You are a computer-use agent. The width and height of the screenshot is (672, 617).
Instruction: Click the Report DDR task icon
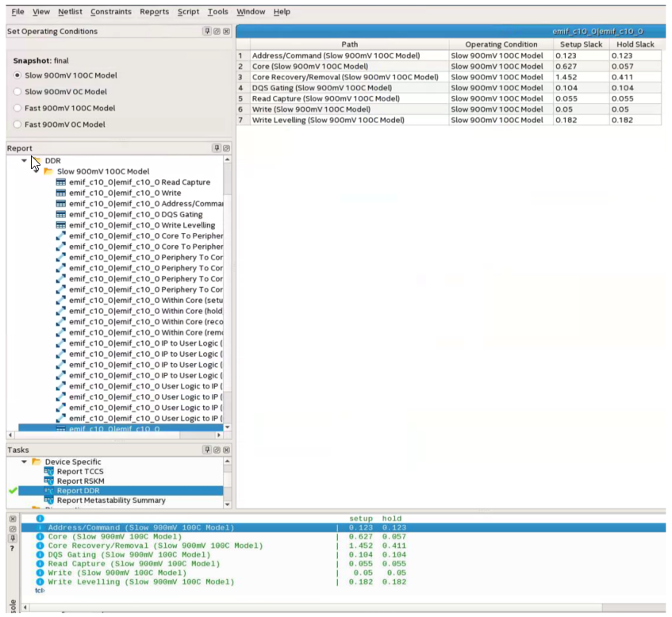(x=49, y=491)
